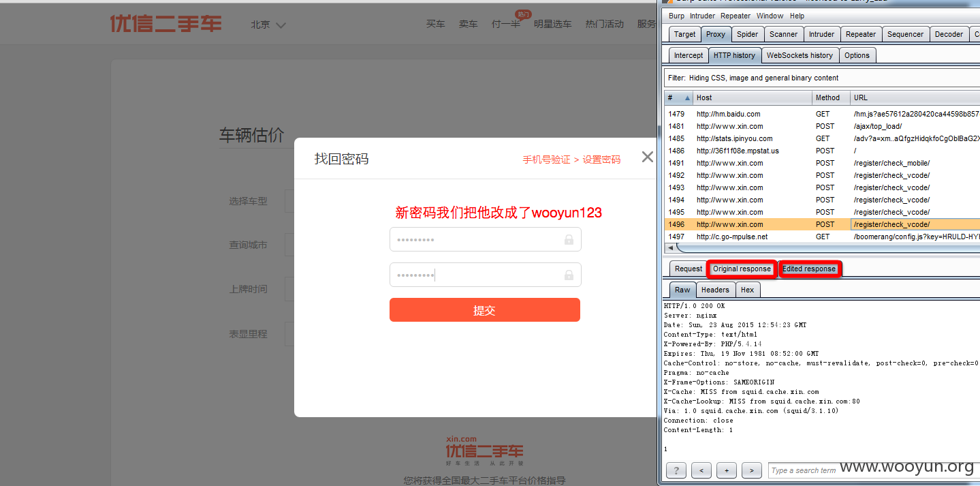The height and width of the screenshot is (486, 980).
Task: Click the help question mark button in Burp
Action: 676,470
